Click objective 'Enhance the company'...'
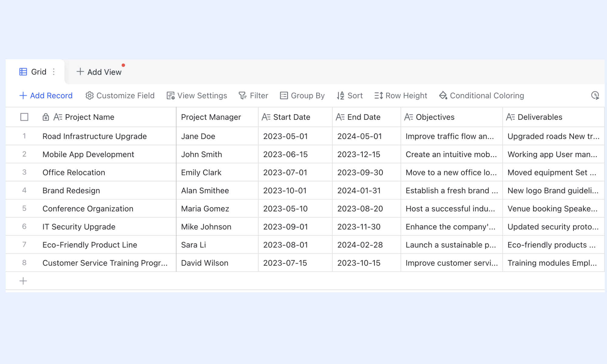 point(452,227)
